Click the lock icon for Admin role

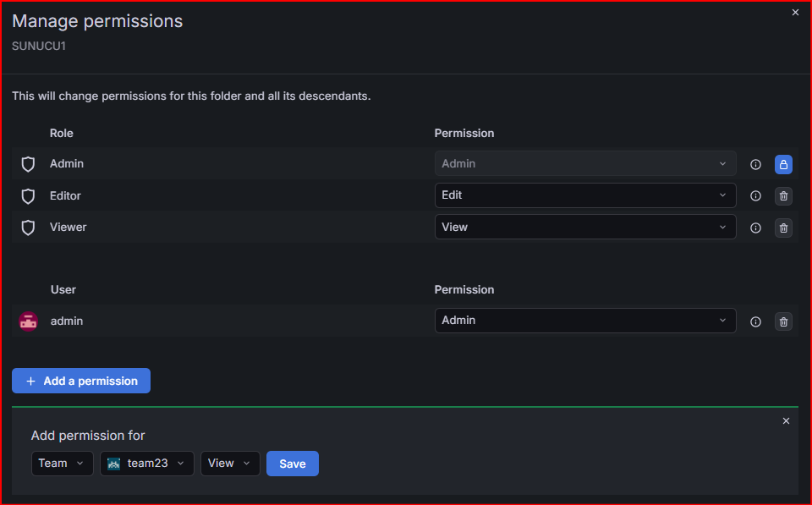[783, 164]
